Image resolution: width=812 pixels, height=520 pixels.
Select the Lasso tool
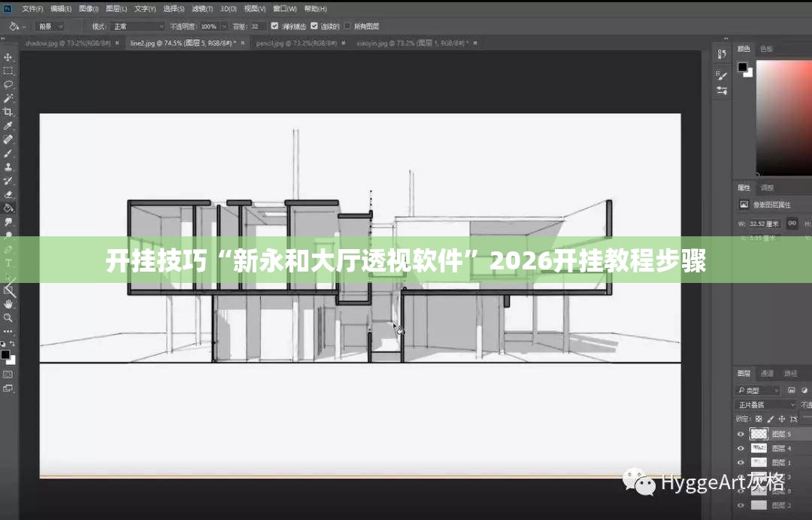(8, 84)
